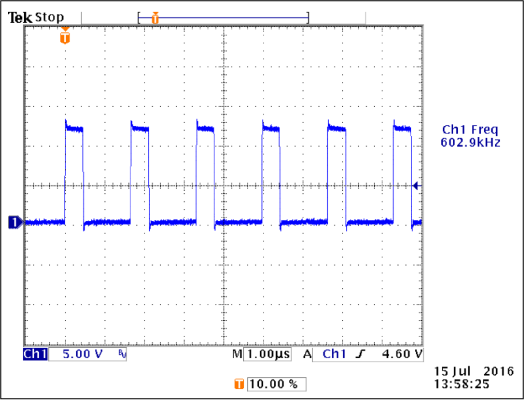Click the 10.00 % trigger position field

pos(276,384)
